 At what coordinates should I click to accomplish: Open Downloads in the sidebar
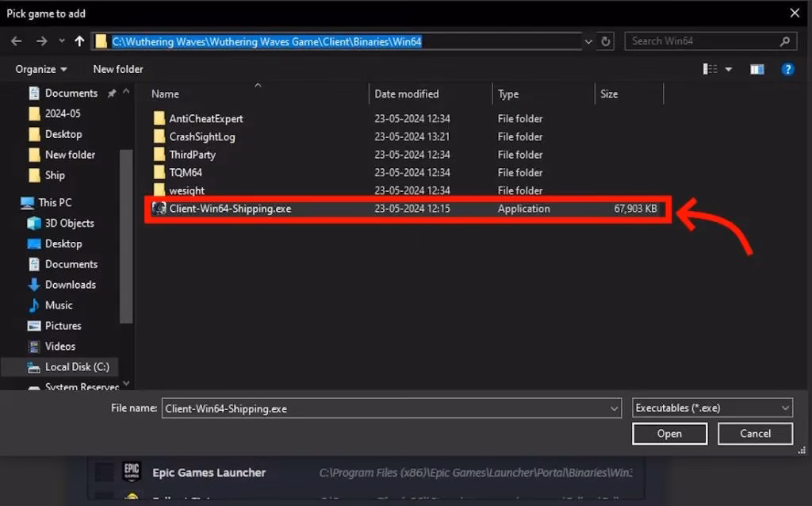(62, 285)
